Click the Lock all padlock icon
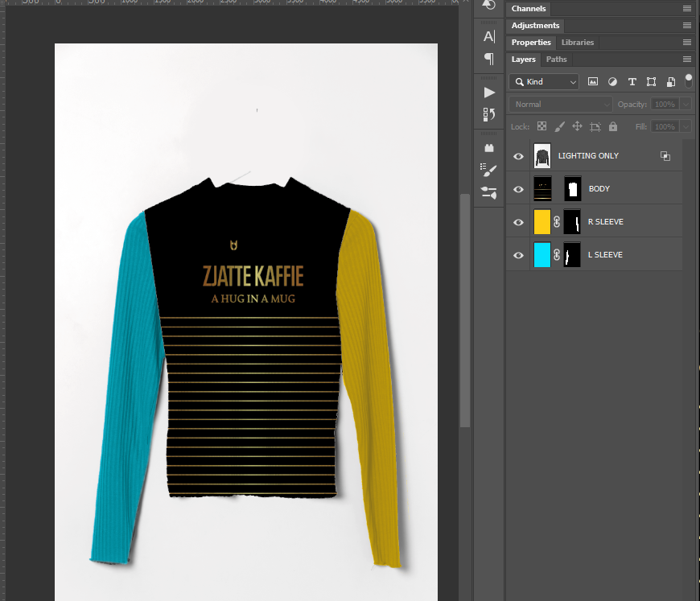Screen dimensions: 700x601 click(613, 126)
